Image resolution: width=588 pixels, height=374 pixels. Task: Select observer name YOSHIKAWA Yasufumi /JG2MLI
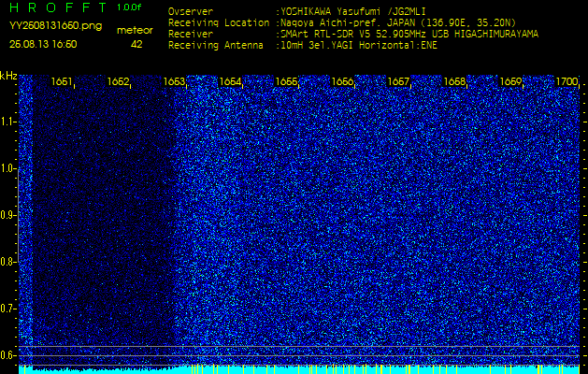click(352, 11)
